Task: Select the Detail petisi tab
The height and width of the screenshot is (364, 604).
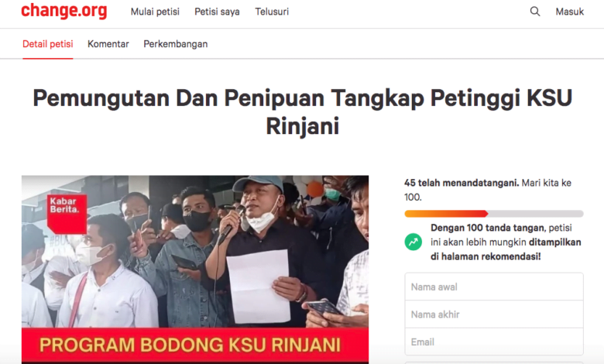Action: [x=48, y=44]
